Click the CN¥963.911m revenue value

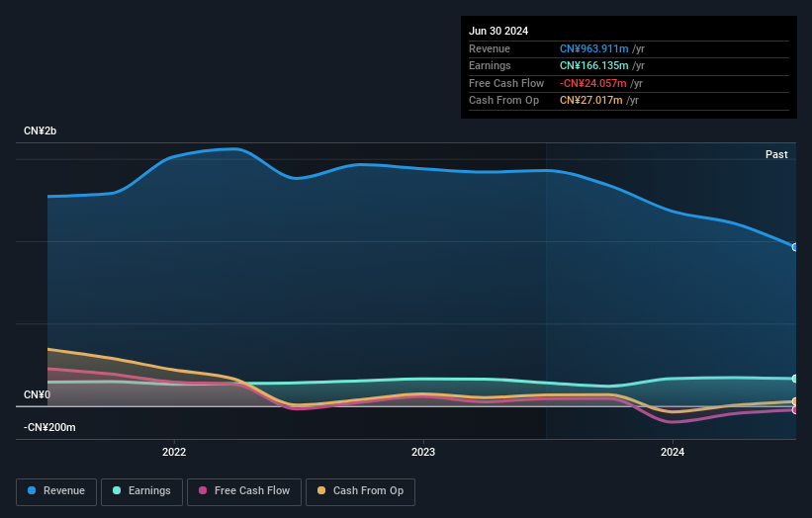[594, 48]
